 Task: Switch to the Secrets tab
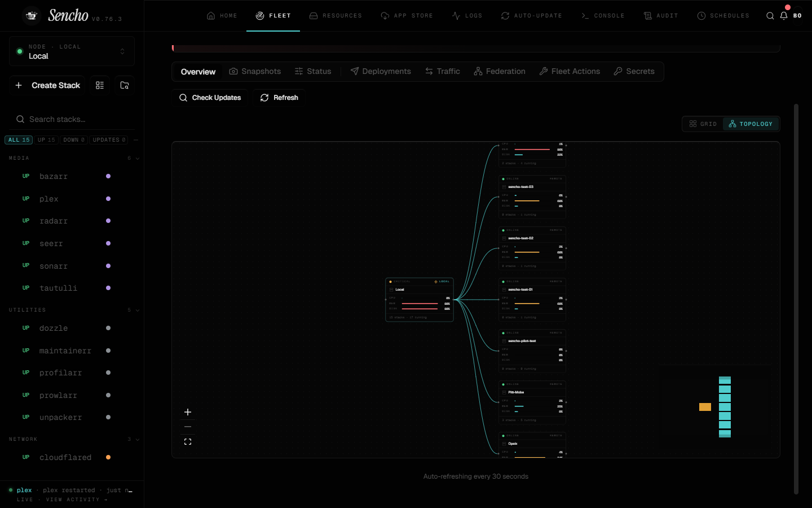pos(634,72)
